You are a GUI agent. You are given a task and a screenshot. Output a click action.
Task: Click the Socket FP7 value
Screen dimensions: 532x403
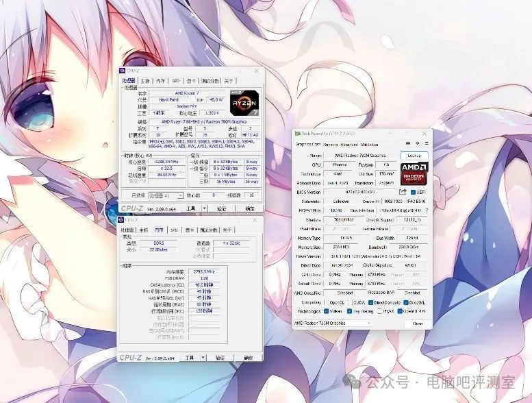187,106
